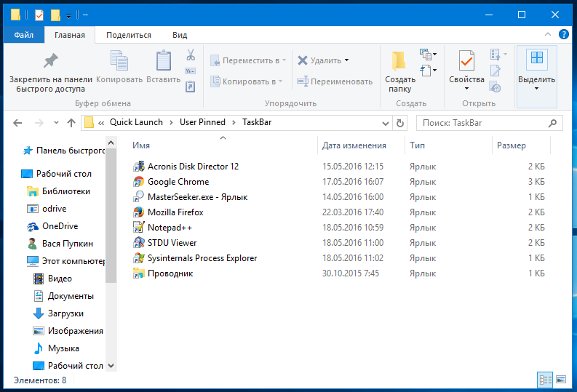577x392 pixels.
Task: Click the copy path icon in ribbon
Action: click(x=190, y=71)
